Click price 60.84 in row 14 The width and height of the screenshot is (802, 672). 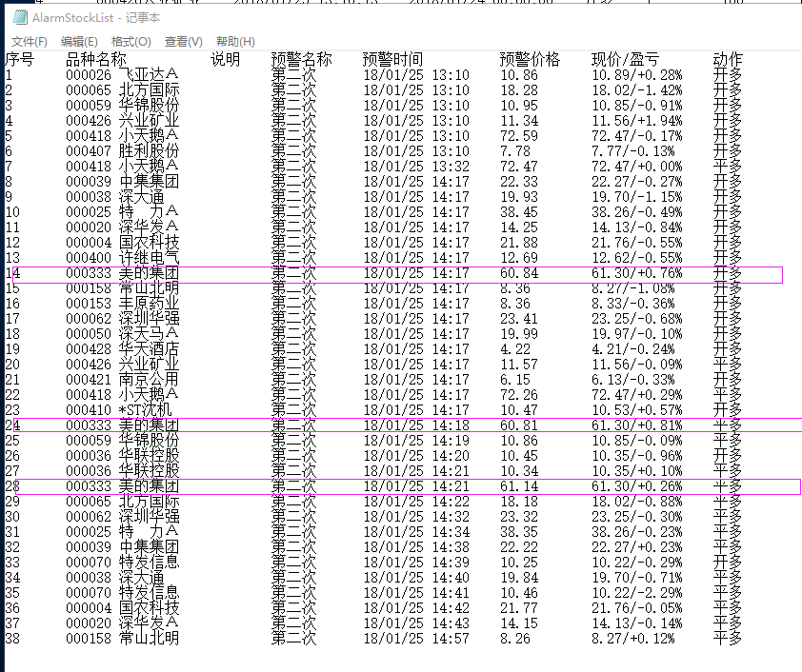pos(519,273)
